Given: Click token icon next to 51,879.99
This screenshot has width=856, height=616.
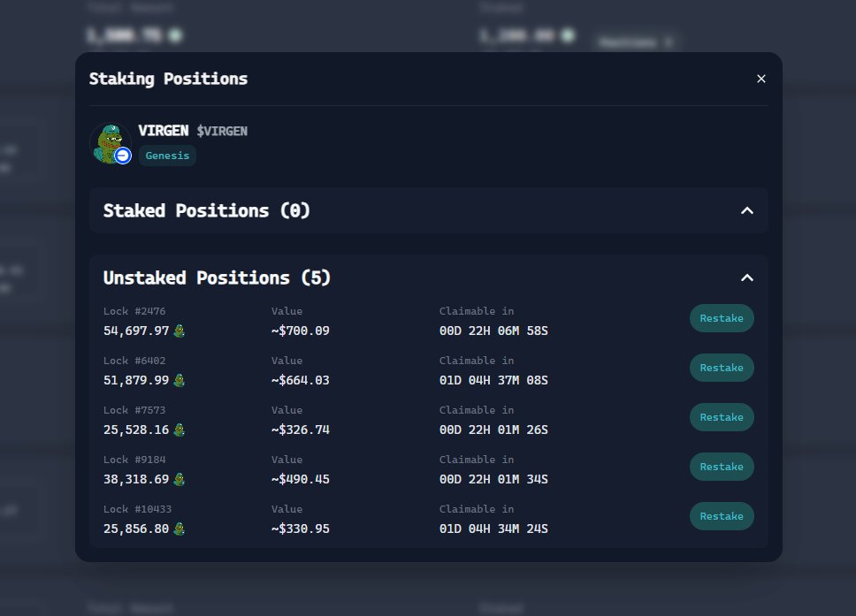Looking at the screenshot, I should coord(179,380).
